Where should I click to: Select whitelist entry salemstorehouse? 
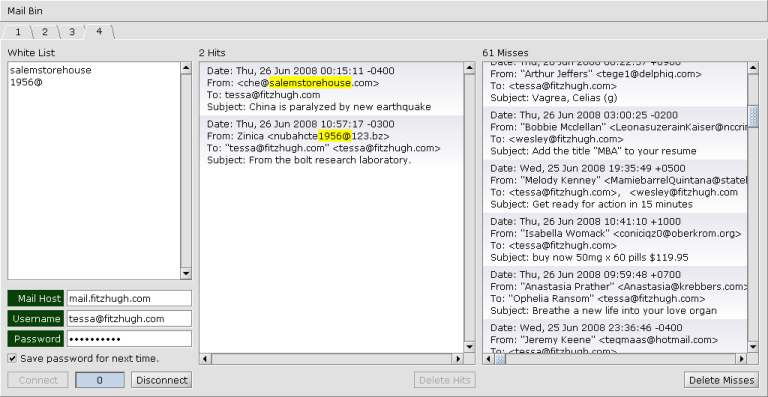[50, 70]
